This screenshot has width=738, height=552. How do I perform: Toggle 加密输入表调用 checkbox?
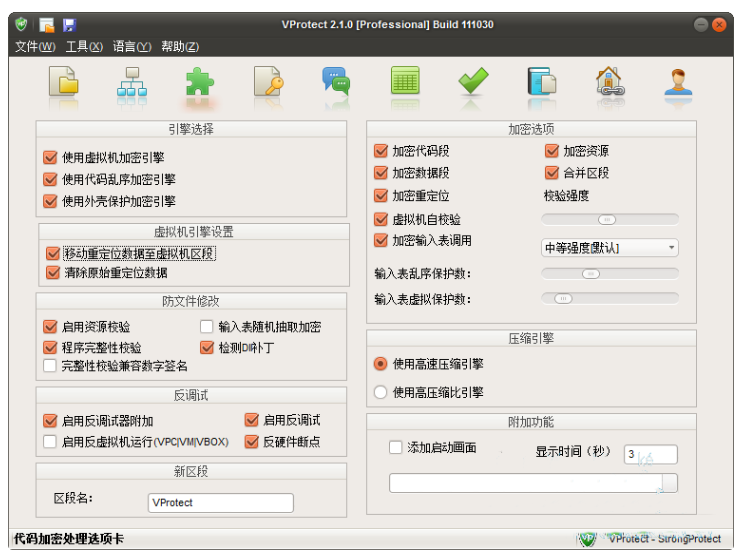tap(381, 240)
